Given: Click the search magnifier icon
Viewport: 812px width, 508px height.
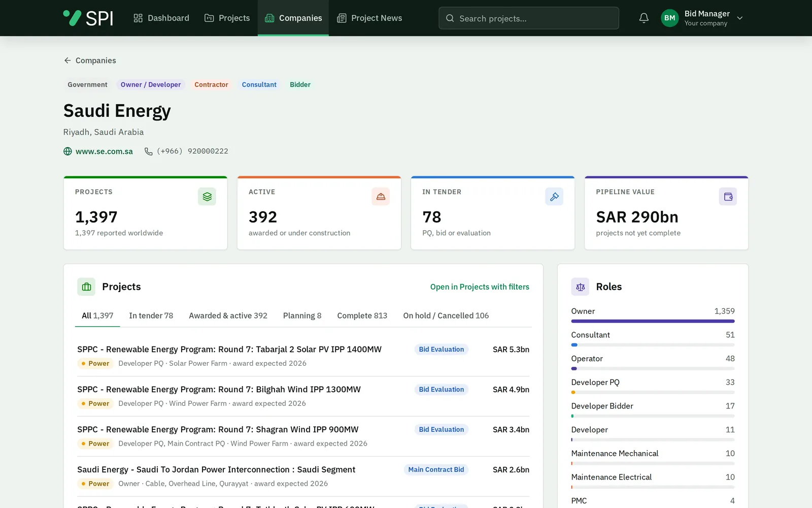Looking at the screenshot, I should (x=450, y=18).
